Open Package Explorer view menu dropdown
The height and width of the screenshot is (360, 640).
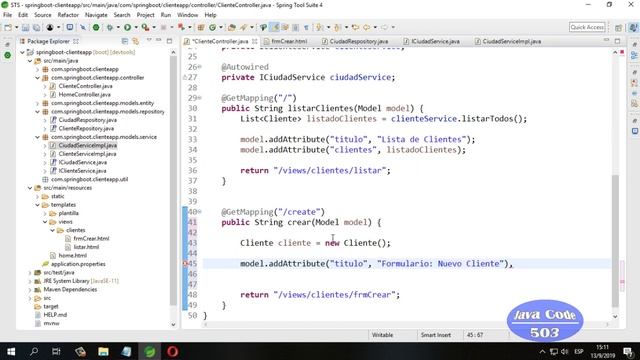(x=149, y=41)
